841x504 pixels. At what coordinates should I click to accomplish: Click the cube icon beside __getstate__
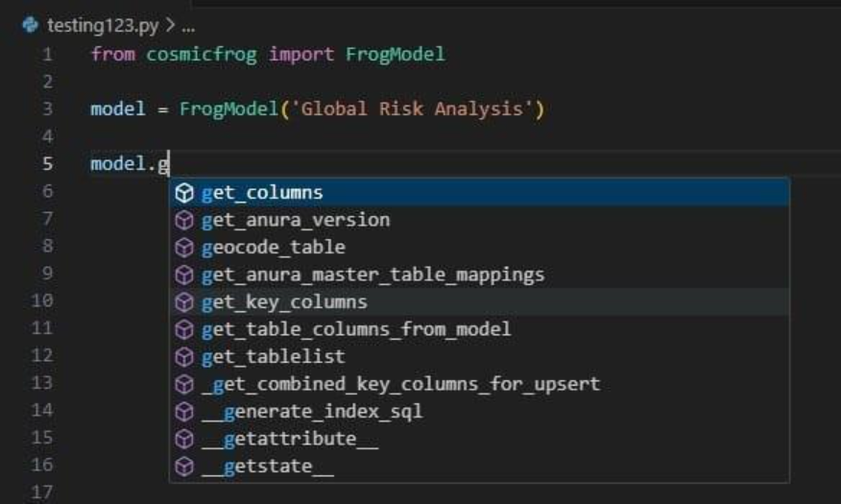point(185,468)
